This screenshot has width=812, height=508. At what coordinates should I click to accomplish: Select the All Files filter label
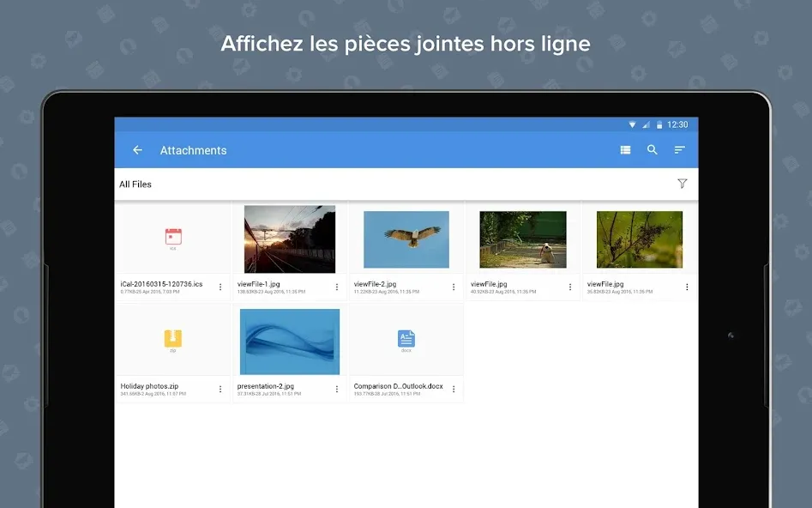pyautogui.click(x=135, y=184)
